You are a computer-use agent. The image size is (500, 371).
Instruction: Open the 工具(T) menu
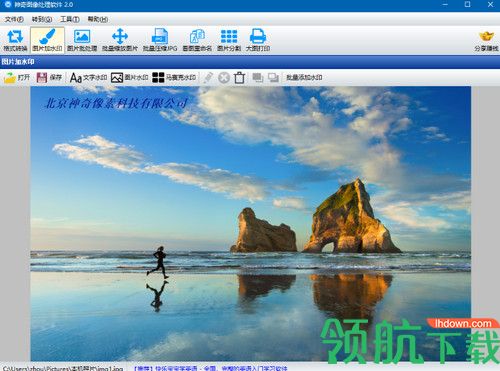point(70,19)
